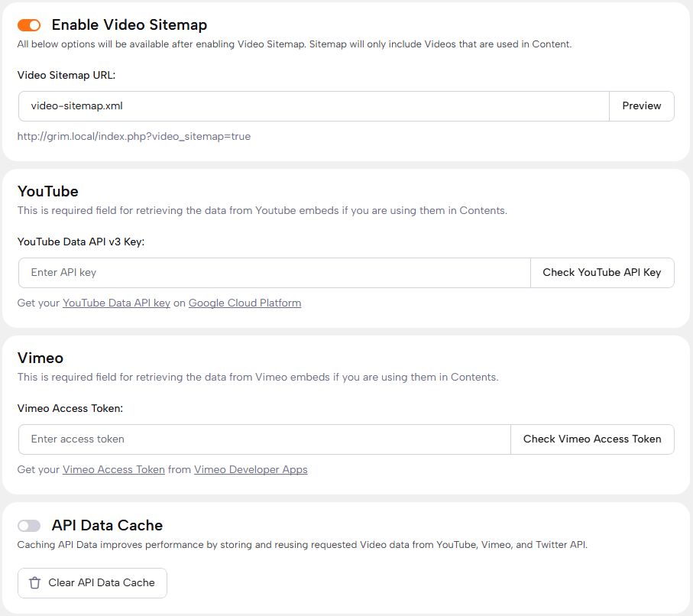Open the Vimeo Developer Apps link
Screen dimensions: 693x616
[251, 470]
